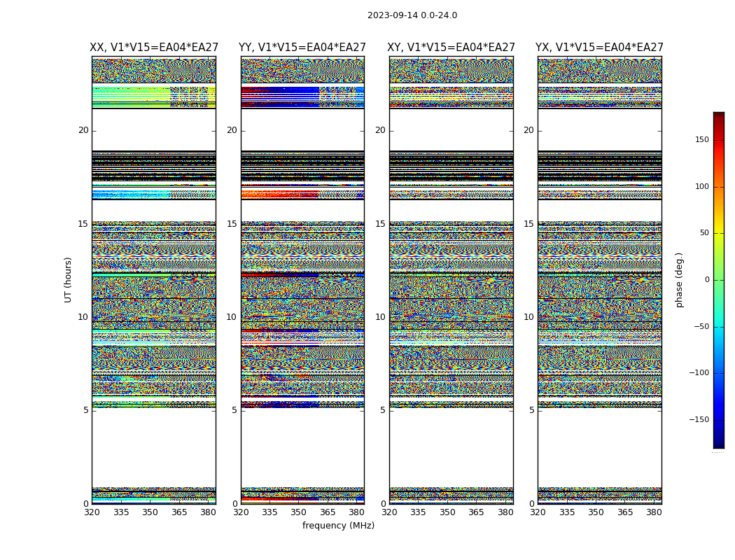This screenshot has width=735, height=560.
Task: Click the −150 tick label on the colorbar
Action: [699, 419]
